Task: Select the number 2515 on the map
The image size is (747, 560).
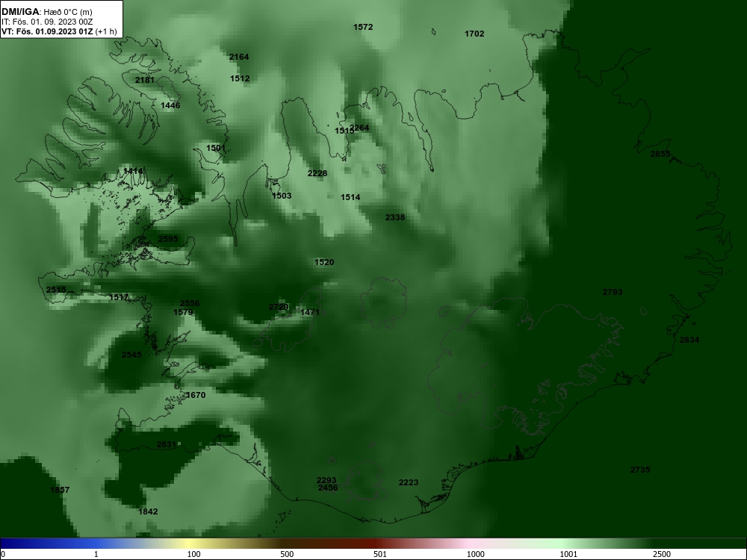Action: click(56, 290)
